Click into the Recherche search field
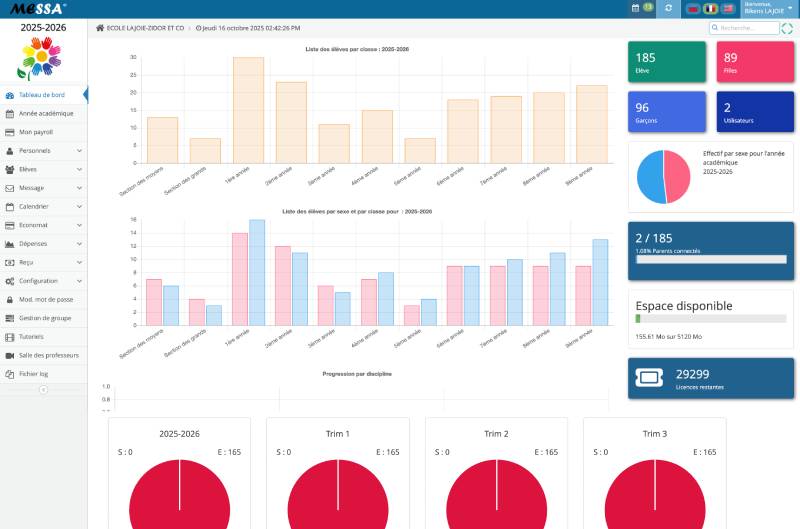This screenshot has width=800, height=529. tap(745, 28)
